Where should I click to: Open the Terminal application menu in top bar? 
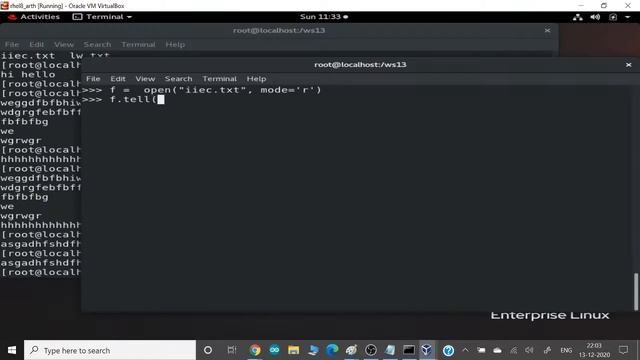[x=102, y=17]
